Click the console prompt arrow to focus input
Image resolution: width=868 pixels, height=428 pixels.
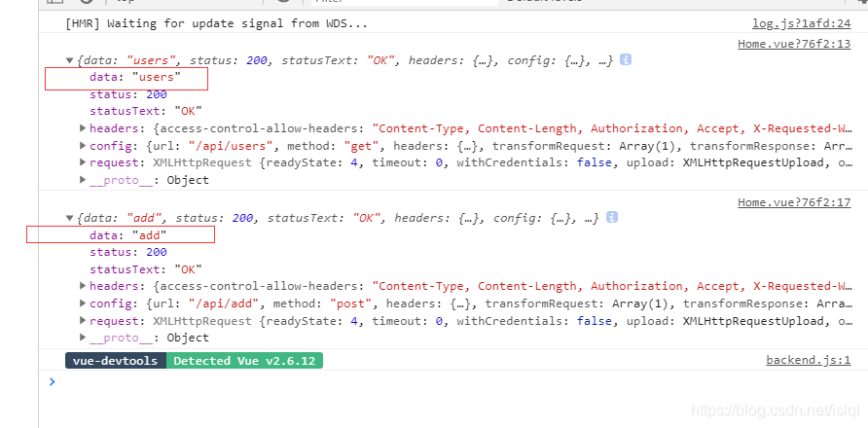(x=52, y=381)
